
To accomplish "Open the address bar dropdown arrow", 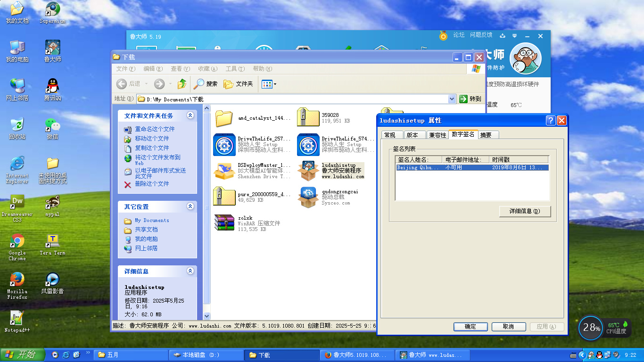I will pos(452,99).
